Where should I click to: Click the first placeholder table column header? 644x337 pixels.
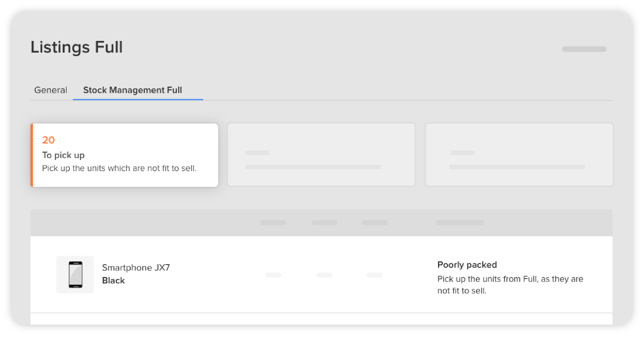(x=273, y=222)
